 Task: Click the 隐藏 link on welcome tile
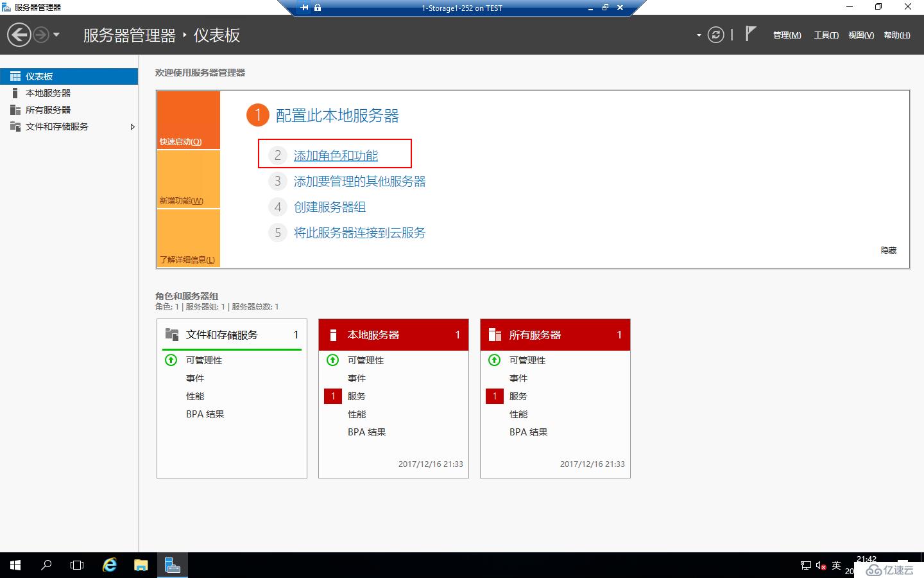click(x=889, y=250)
